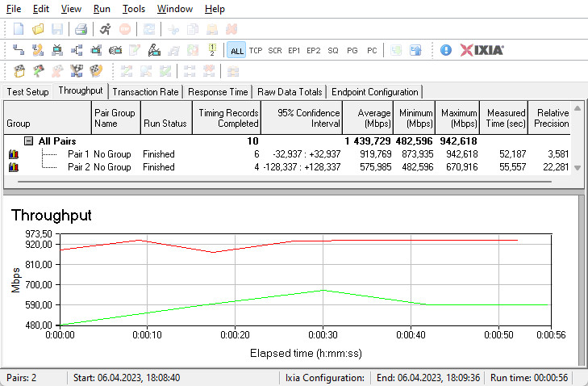Collapse the All Pairs group
The height and width of the screenshot is (386, 588).
coord(28,141)
